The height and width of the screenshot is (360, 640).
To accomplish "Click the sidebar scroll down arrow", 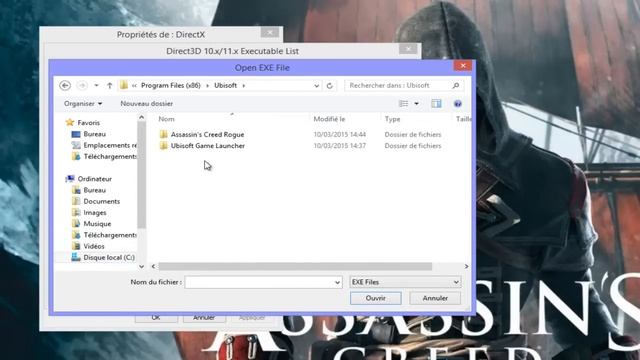I will [142, 267].
